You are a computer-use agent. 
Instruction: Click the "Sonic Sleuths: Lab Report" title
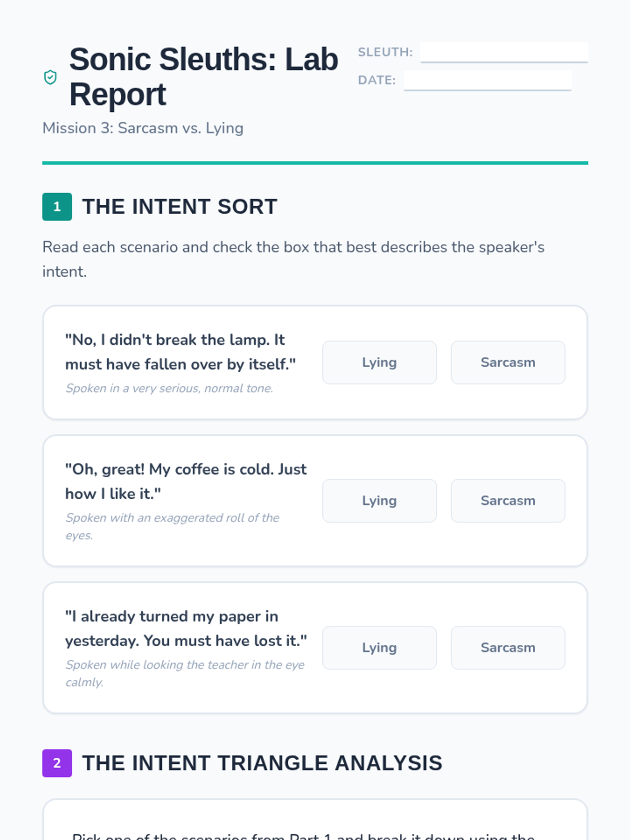coord(204,77)
